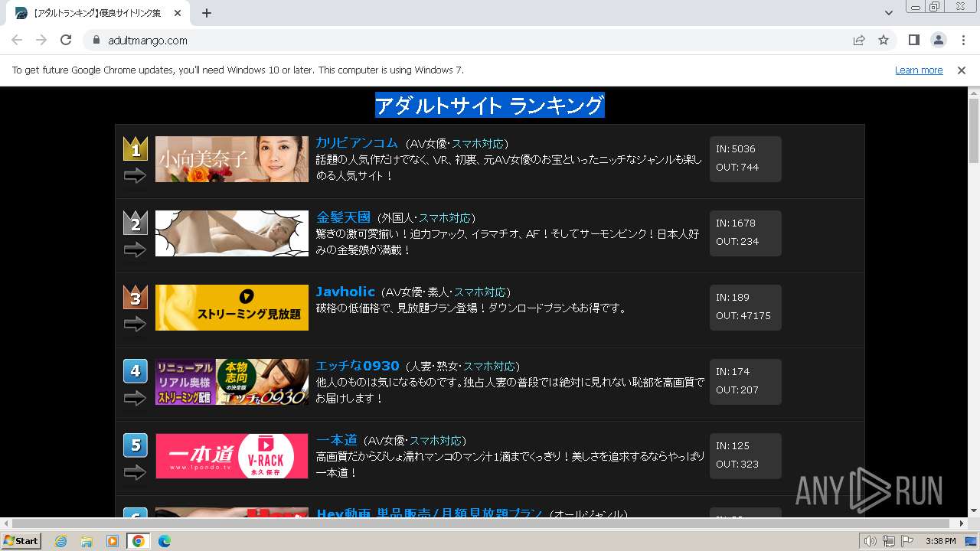
Task: Click the share page icon
Action: [859, 40]
